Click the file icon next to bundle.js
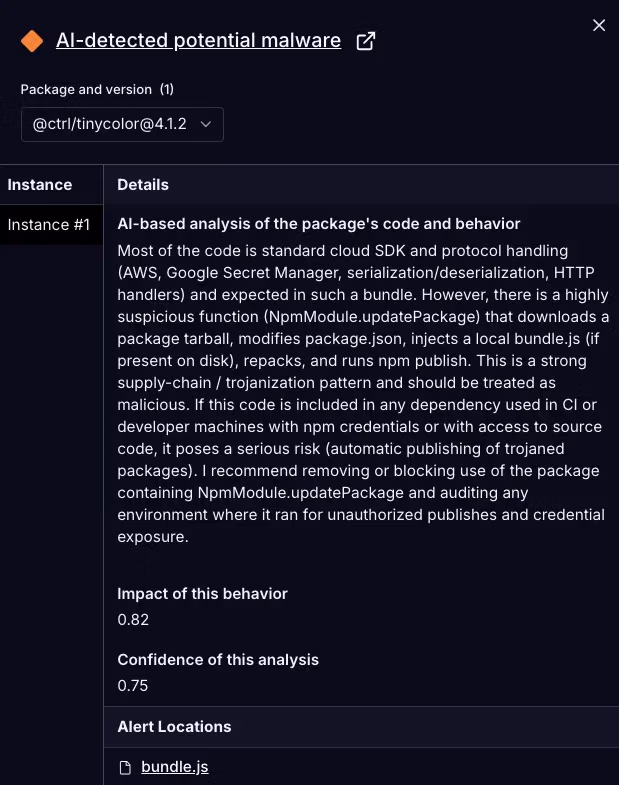The image size is (619, 785). [125, 767]
